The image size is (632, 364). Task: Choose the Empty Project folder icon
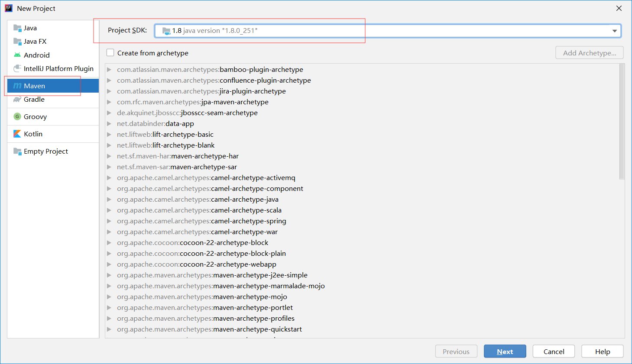[x=17, y=151]
